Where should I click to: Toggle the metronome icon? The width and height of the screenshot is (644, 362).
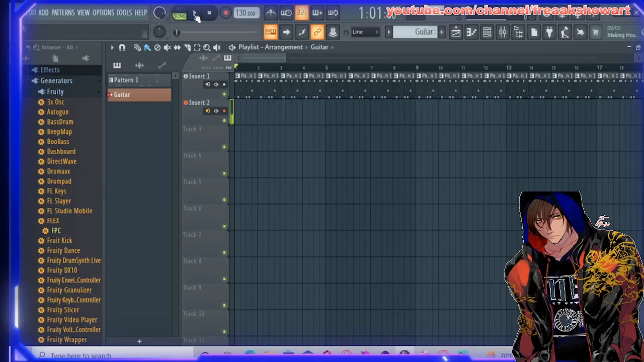click(x=271, y=13)
